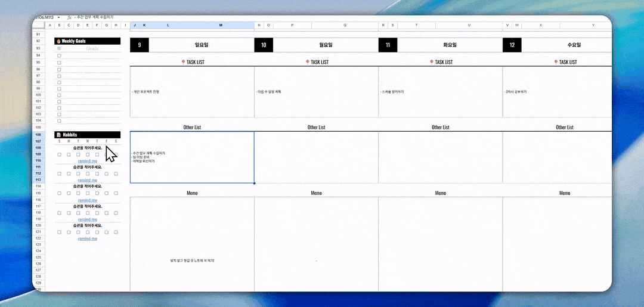Viewport: 644px width, 307px height.
Task: Open the remind me link in row 110
Action: tap(88, 162)
